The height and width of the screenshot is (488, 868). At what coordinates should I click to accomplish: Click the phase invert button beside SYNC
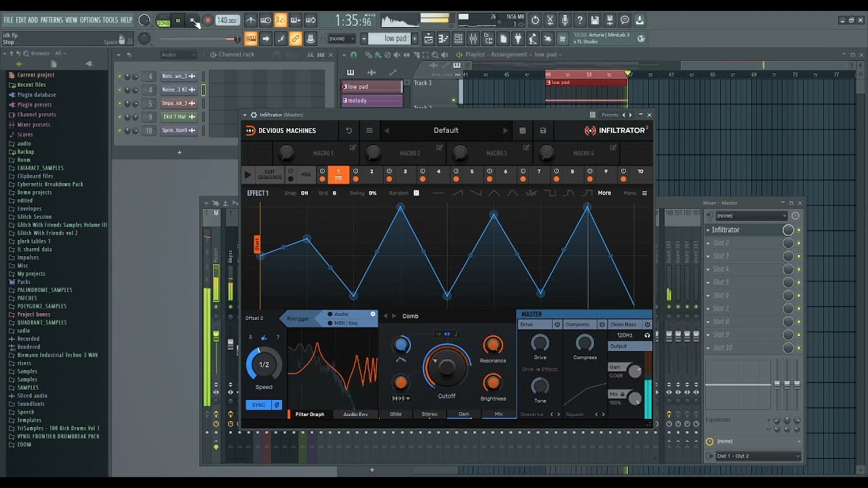click(x=277, y=405)
